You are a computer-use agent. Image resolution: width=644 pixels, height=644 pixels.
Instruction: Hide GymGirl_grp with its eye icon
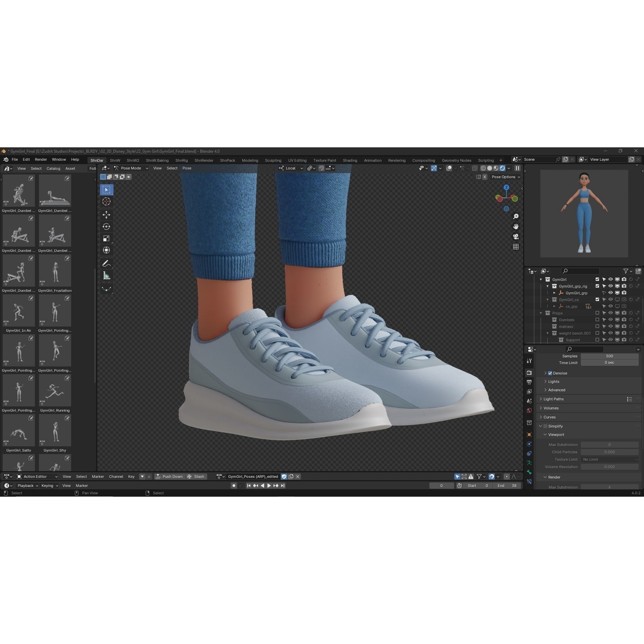point(610,293)
